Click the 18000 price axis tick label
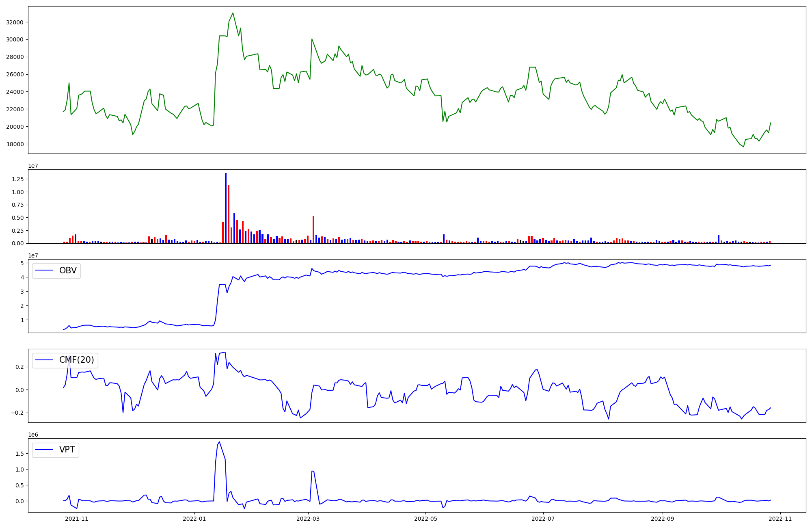 [15, 144]
